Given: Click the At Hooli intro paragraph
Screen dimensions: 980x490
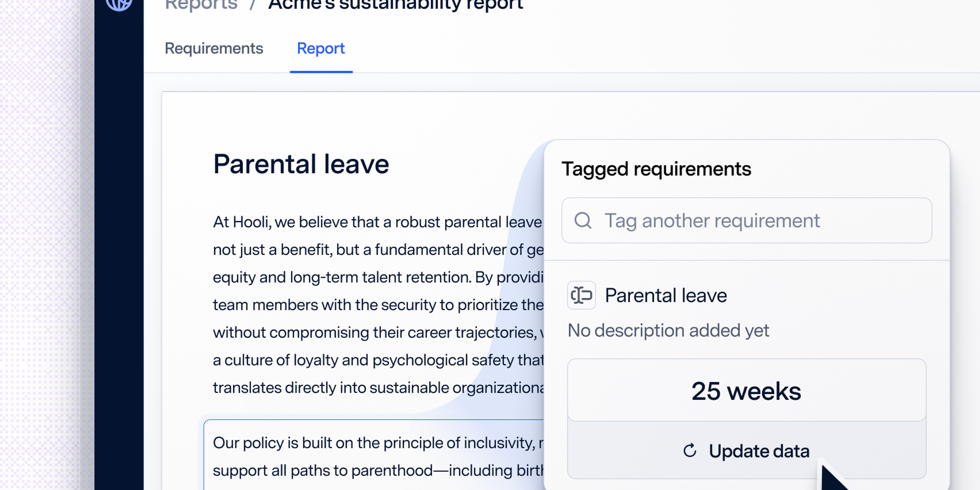Looking at the screenshot, I should (x=377, y=304).
